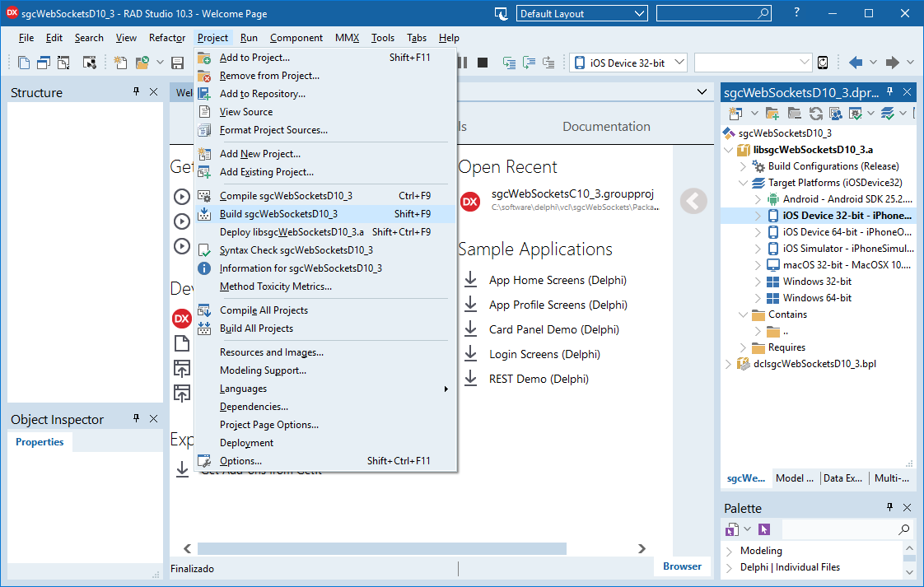Open the File menu

coord(26,38)
